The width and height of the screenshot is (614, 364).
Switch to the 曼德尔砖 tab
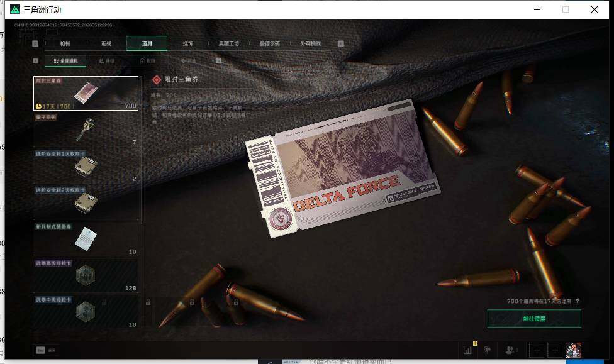click(270, 43)
